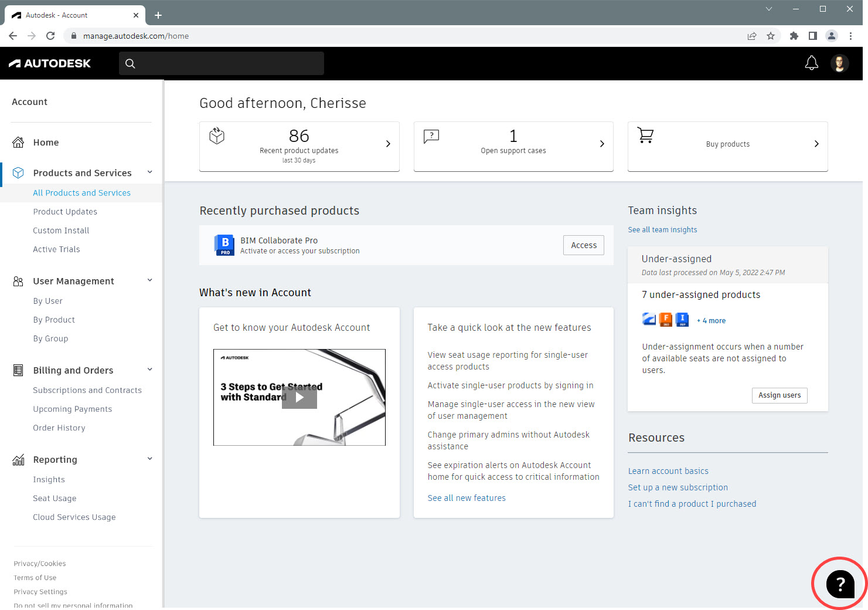Click the Home house icon in sidebar
This screenshot has height=610, width=868.
[x=18, y=142]
